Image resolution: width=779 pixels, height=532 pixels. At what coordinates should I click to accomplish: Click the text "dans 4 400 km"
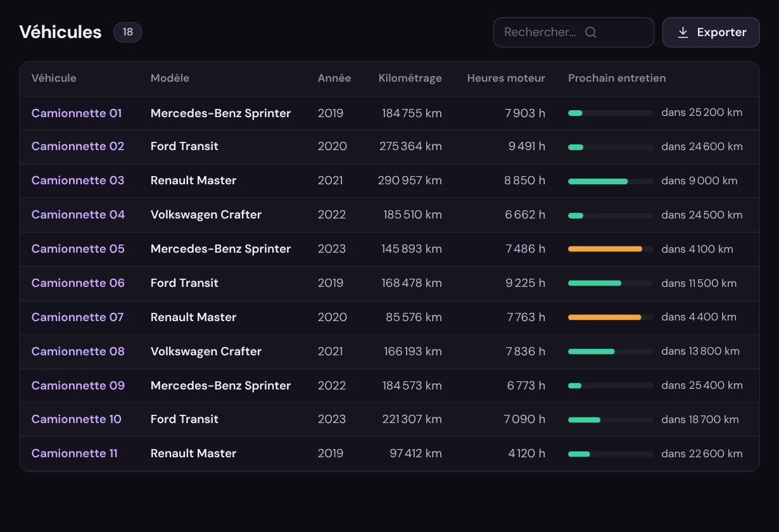tap(699, 317)
